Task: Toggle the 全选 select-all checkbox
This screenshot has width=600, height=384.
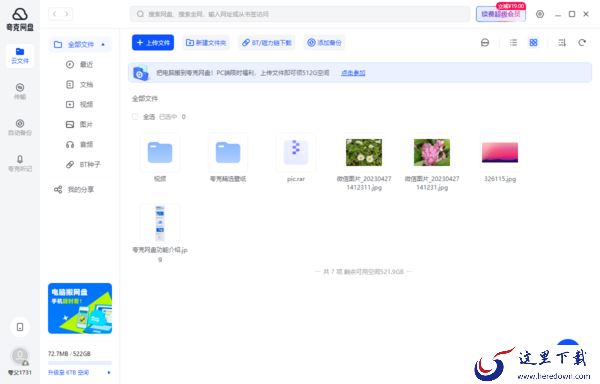Action: click(135, 117)
